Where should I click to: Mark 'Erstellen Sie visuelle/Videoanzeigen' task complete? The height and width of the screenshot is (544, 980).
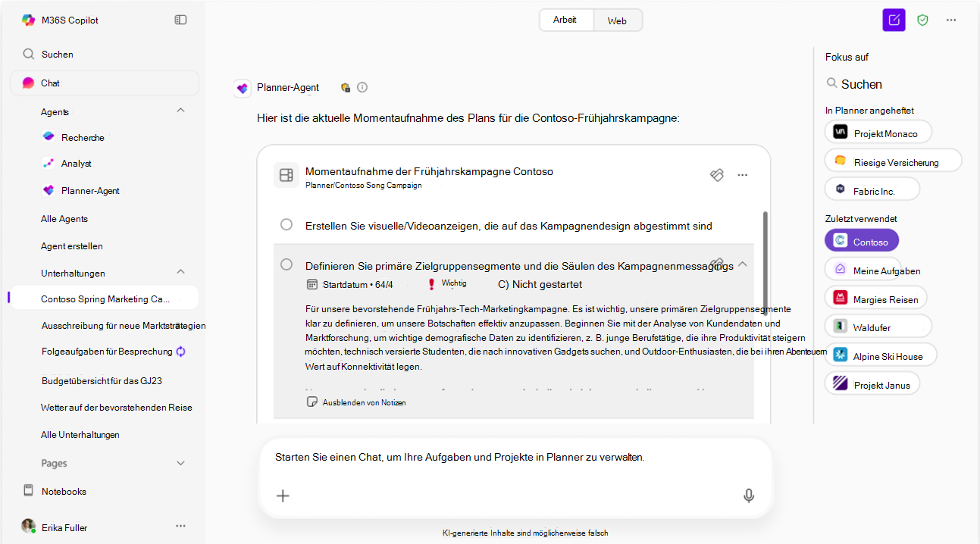click(x=286, y=224)
